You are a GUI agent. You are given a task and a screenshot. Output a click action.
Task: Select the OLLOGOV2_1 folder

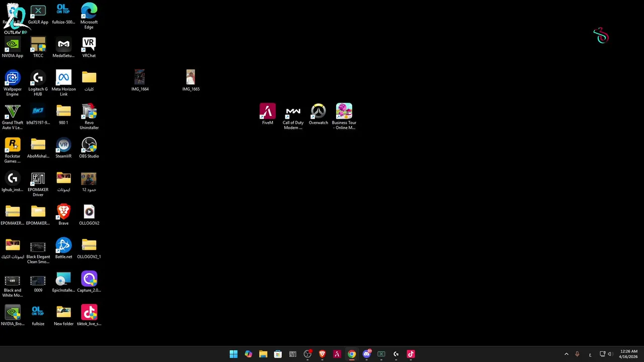point(89,249)
